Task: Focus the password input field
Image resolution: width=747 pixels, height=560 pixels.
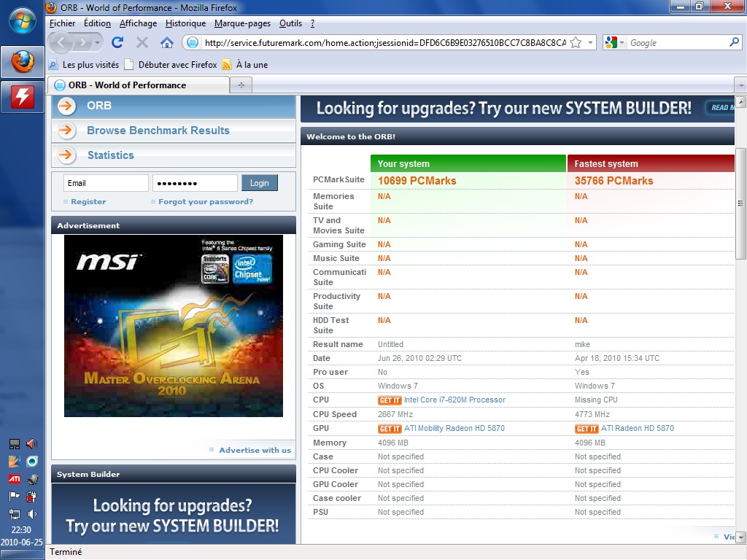Action: coord(195,183)
